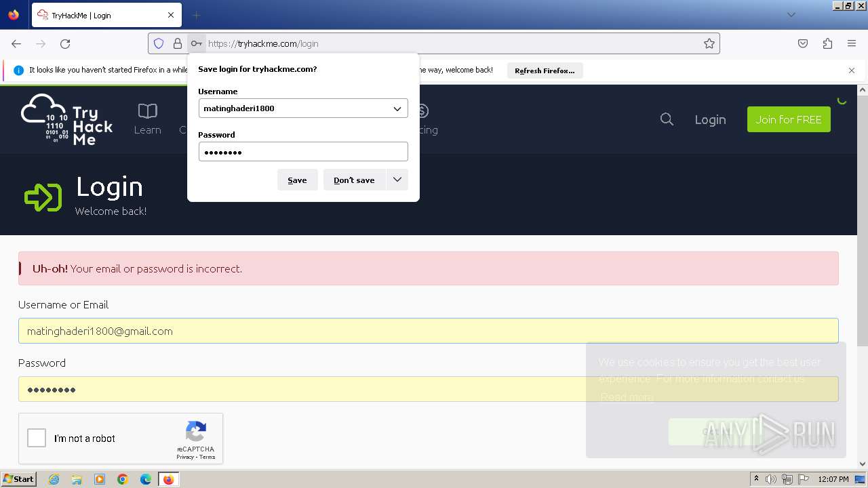
Task: Open Internet Explorer from the taskbar
Action: (x=54, y=479)
